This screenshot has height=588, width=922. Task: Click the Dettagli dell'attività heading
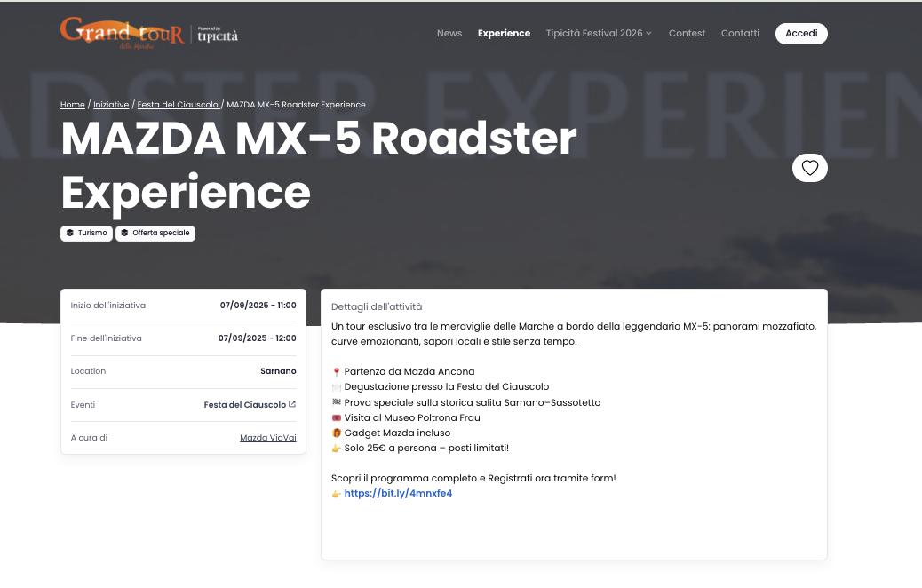coord(377,306)
